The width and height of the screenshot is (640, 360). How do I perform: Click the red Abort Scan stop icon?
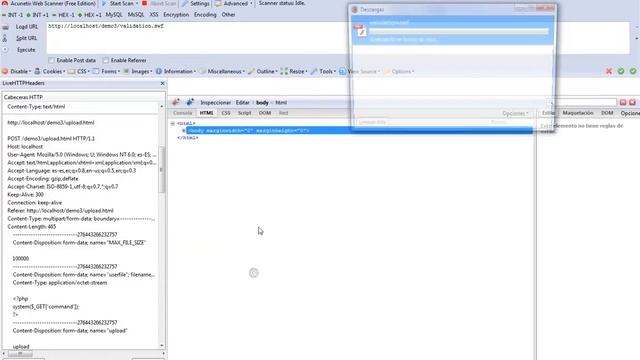pos(144,3)
